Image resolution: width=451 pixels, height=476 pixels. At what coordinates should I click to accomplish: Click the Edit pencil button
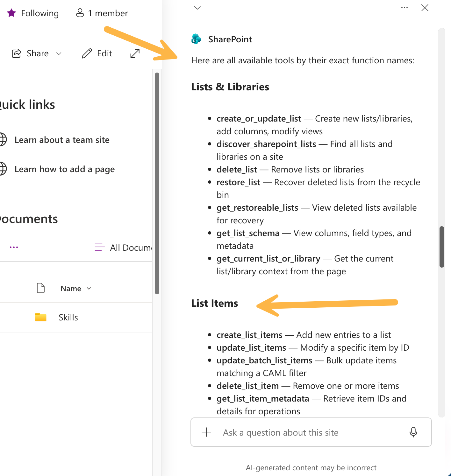(97, 53)
